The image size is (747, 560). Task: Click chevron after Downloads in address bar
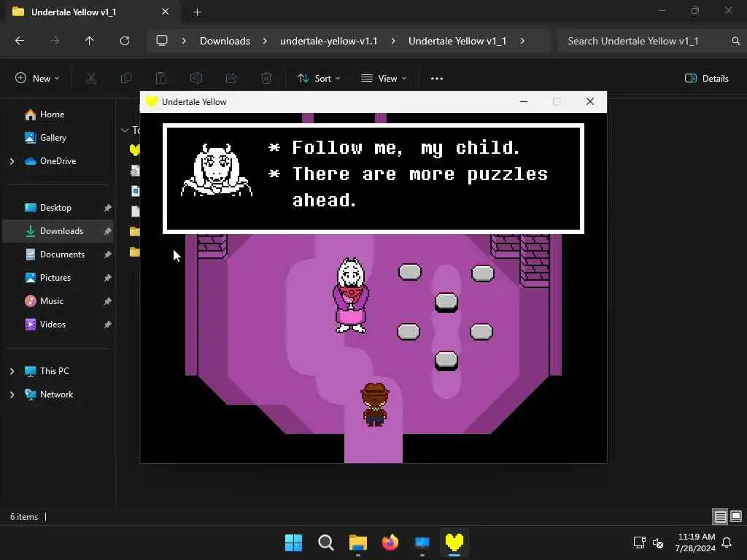(x=265, y=41)
